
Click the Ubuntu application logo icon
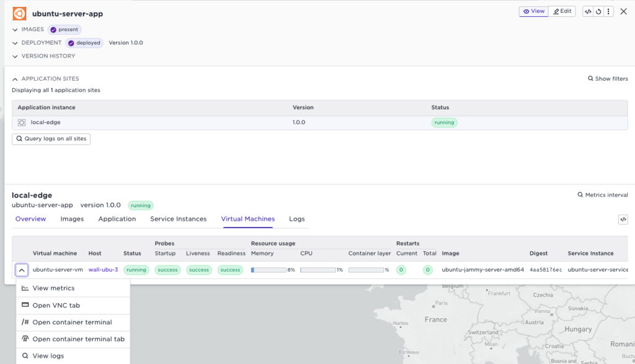point(19,13)
